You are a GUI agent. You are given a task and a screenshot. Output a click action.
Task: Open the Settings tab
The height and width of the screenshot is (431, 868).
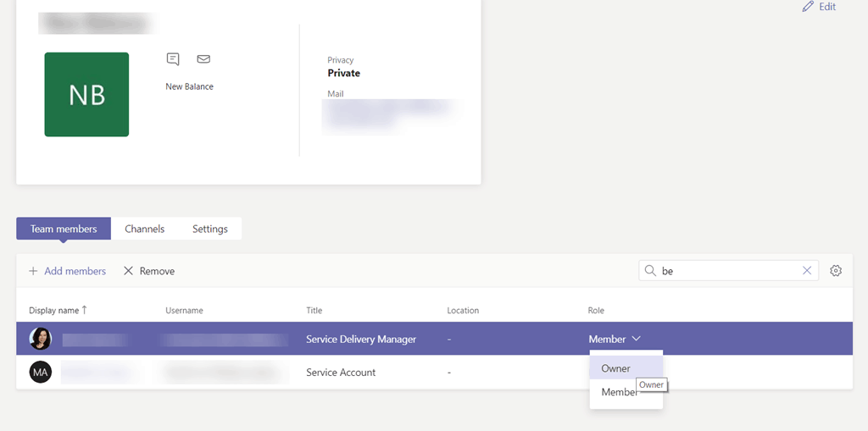210,229
